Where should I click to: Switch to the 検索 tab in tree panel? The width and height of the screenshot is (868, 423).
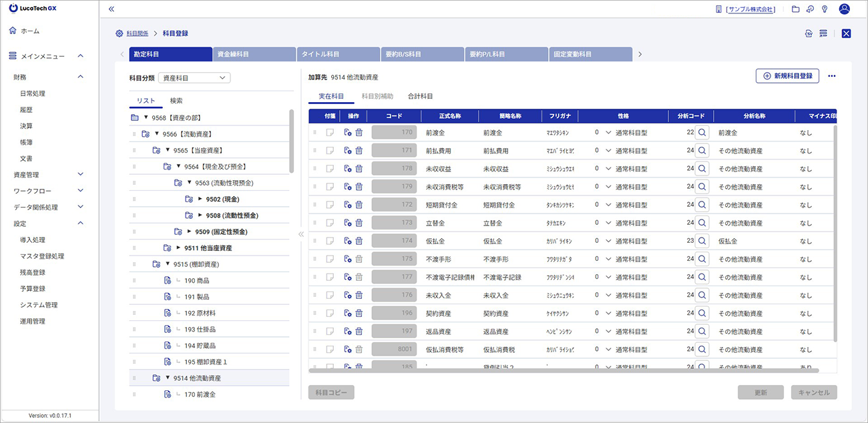click(x=176, y=101)
